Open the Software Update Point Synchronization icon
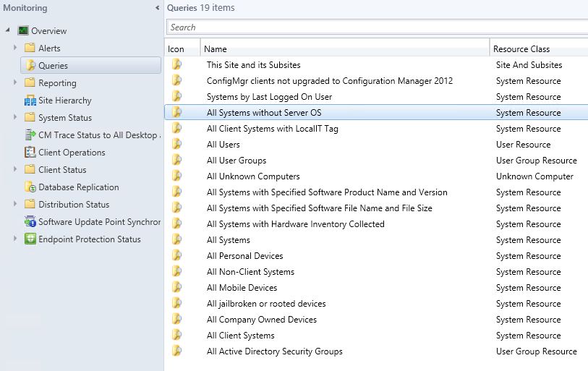Viewport: 588px width, 371px height. tap(30, 222)
